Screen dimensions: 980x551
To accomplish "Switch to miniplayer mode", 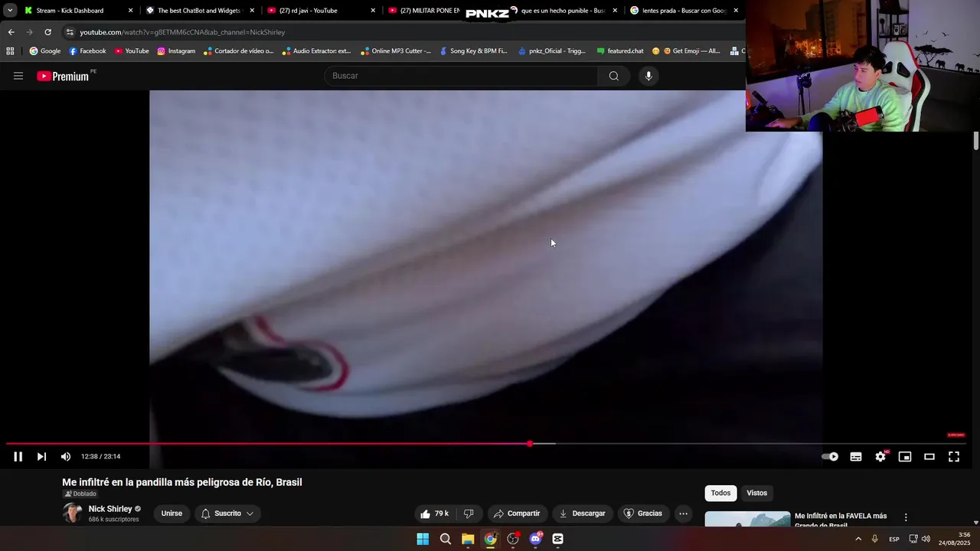I will pyautogui.click(x=905, y=457).
